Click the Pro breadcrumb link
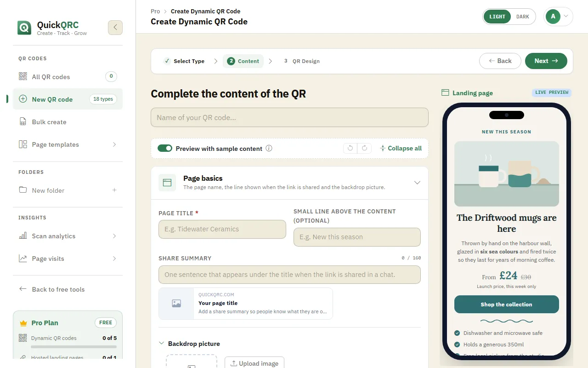588x368 pixels. (x=155, y=11)
